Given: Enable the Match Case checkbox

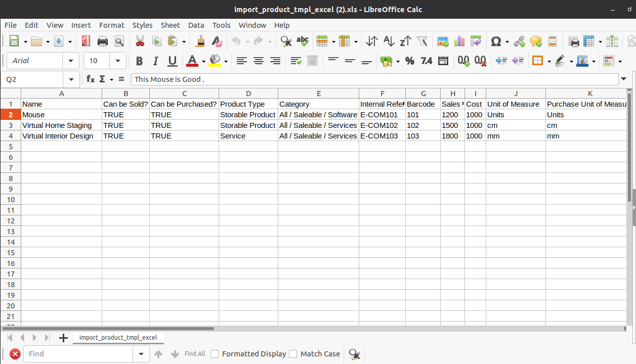Looking at the screenshot, I should [x=293, y=354].
